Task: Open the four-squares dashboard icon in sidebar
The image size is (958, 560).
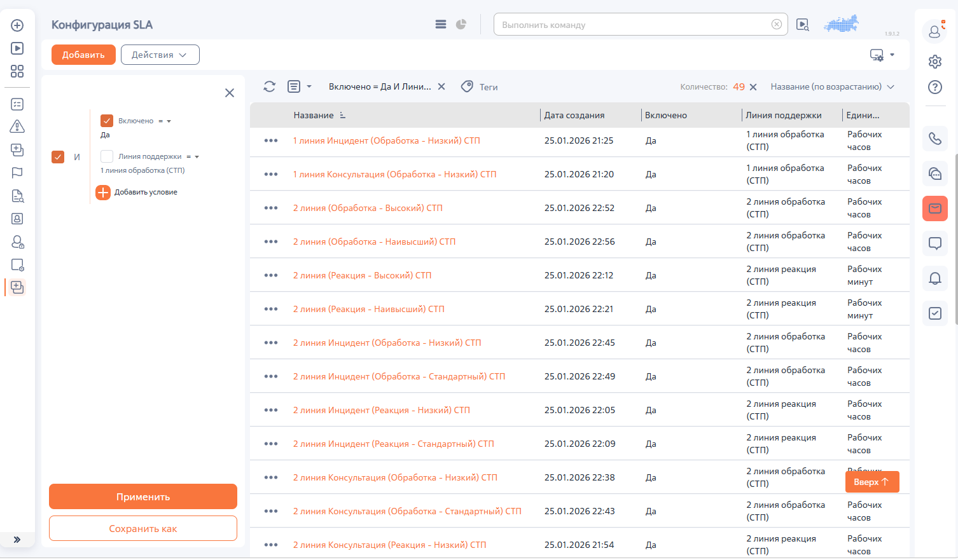Action: (x=17, y=71)
